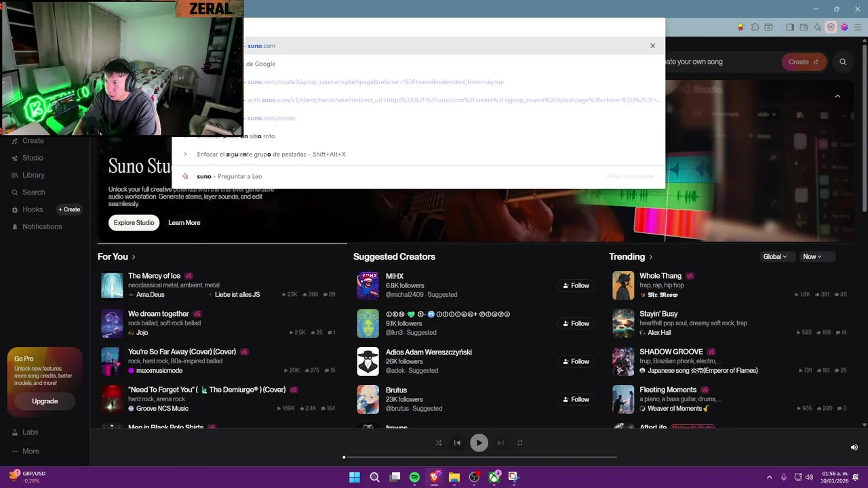Open Brave VPN shield icon
Viewport: 868px width, 488px height.
(831, 27)
